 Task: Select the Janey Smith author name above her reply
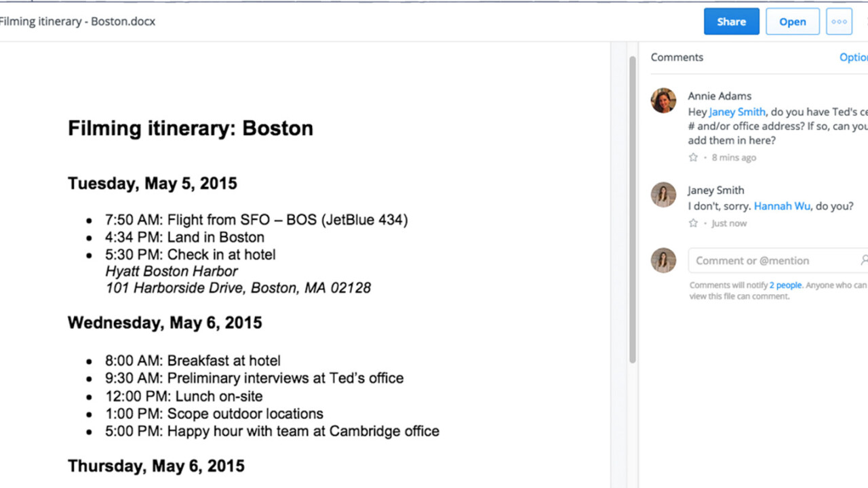point(715,190)
